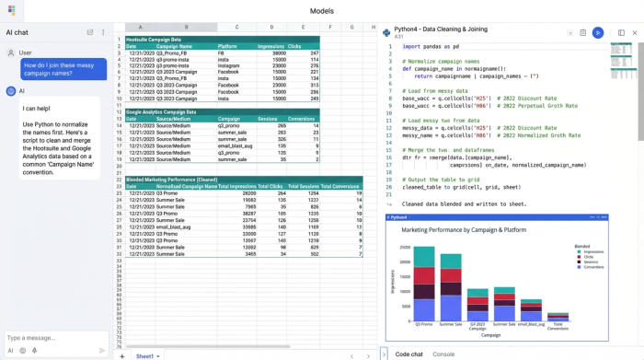Click the code editor vertical scrollbar
The width and height of the screenshot is (644, 360).
(640, 91)
